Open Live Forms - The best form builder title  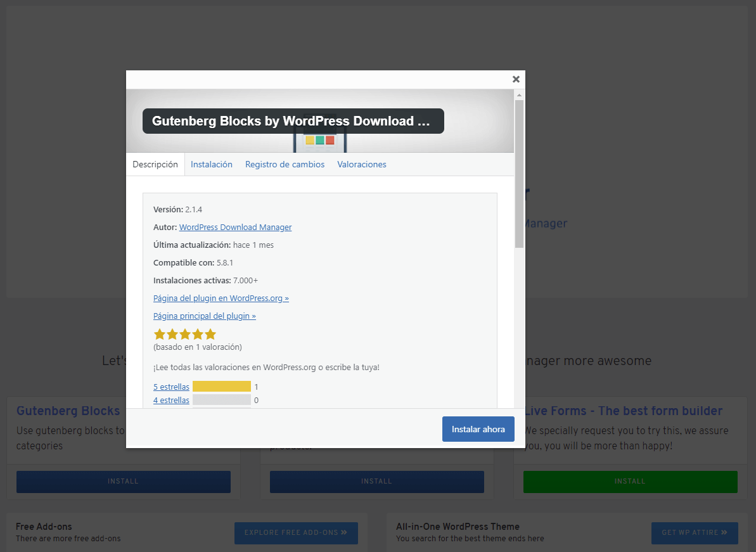624,411
